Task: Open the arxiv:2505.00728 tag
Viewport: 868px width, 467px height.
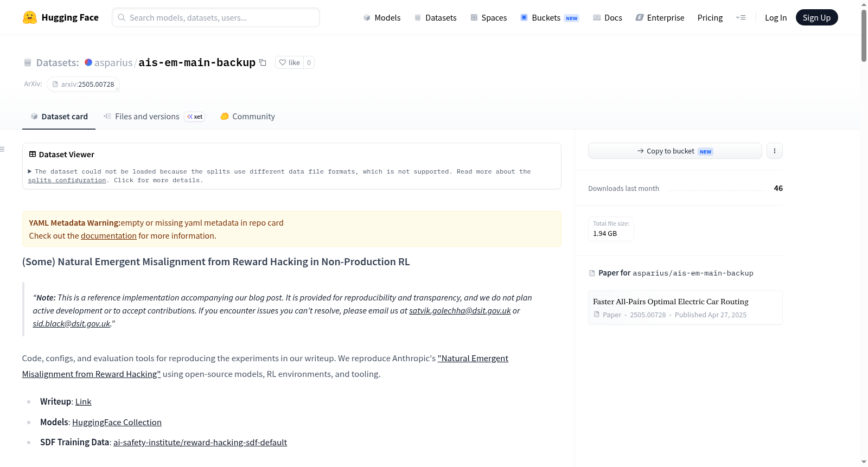Action: click(x=83, y=84)
